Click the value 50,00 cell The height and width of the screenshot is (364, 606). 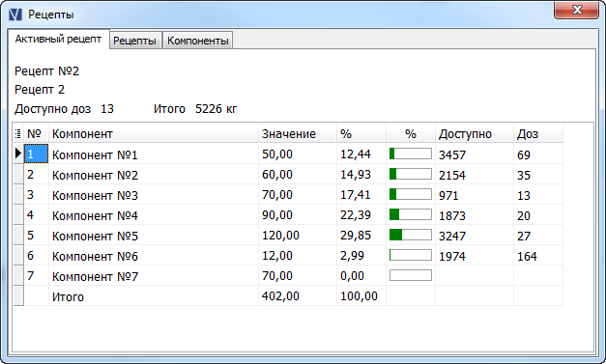[298, 154]
